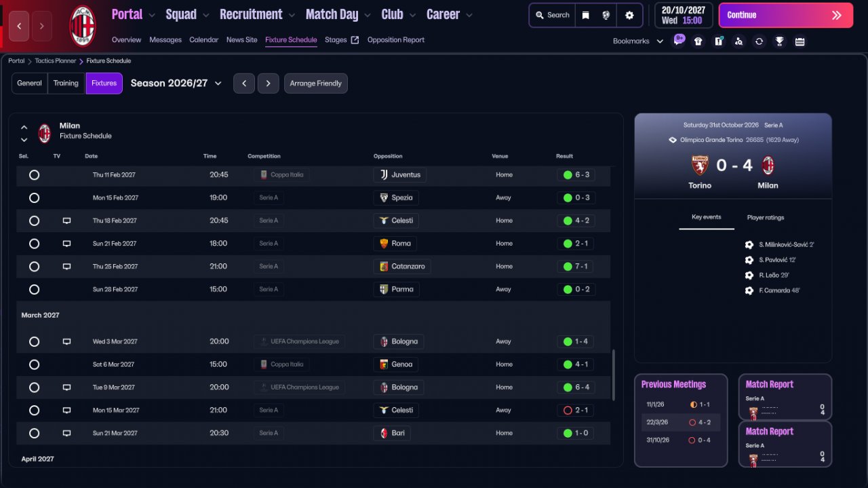Open the shirt squad bookmark icon
868x488 pixels.
698,41
